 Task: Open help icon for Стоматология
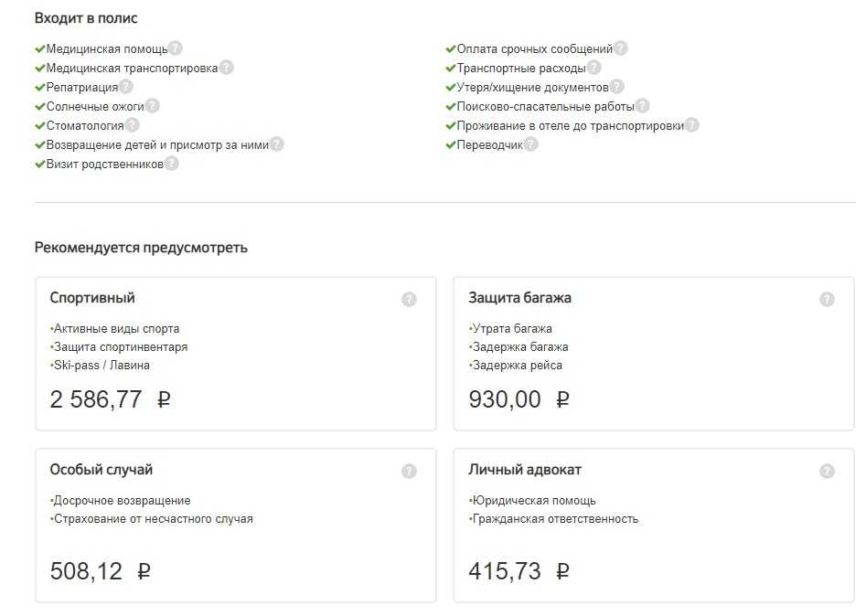click(132, 125)
